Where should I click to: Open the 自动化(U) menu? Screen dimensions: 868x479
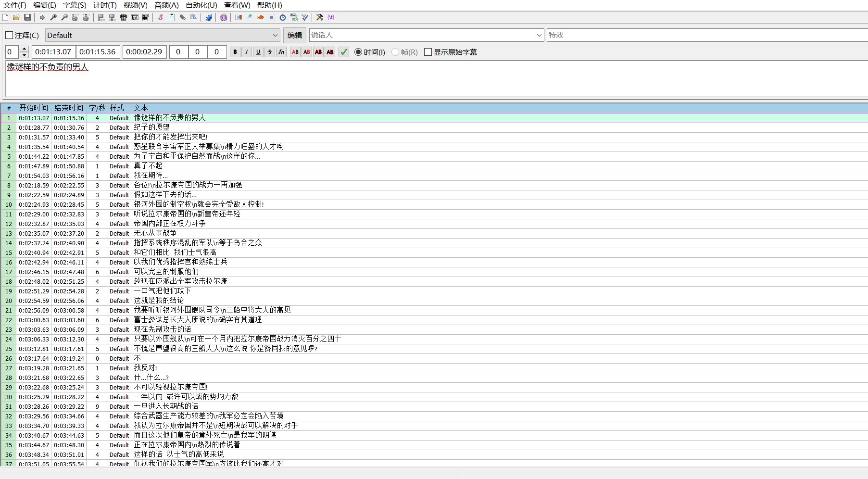tap(201, 5)
